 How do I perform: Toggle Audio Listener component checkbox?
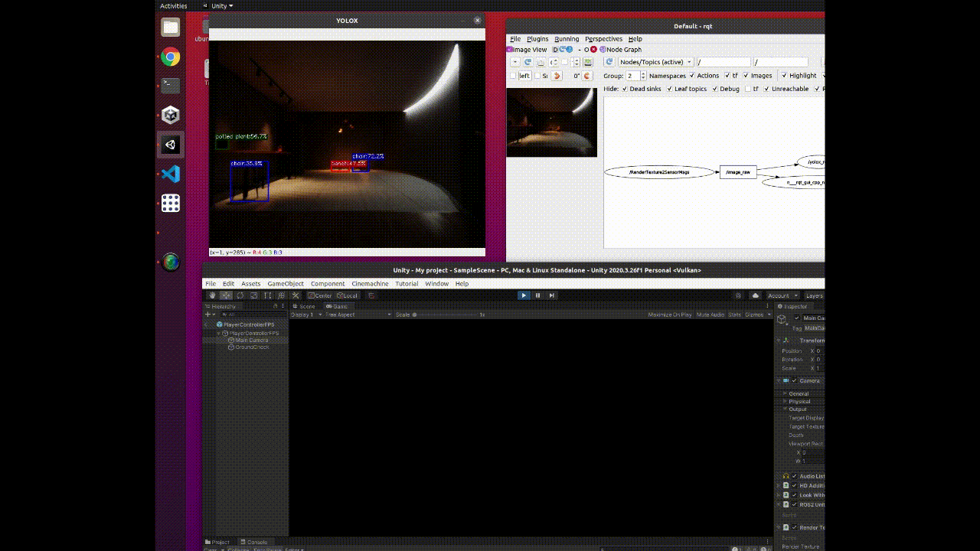(794, 476)
